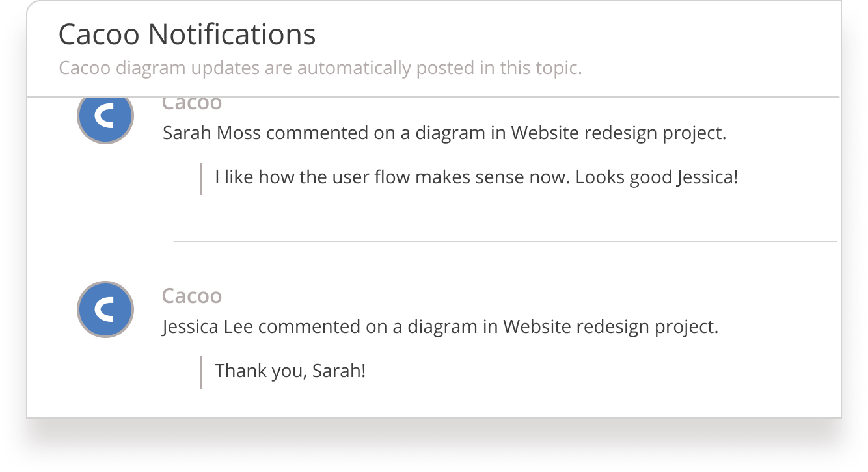Click the quoted "Thank you, Sarah!" comment

(x=291, y=371)
